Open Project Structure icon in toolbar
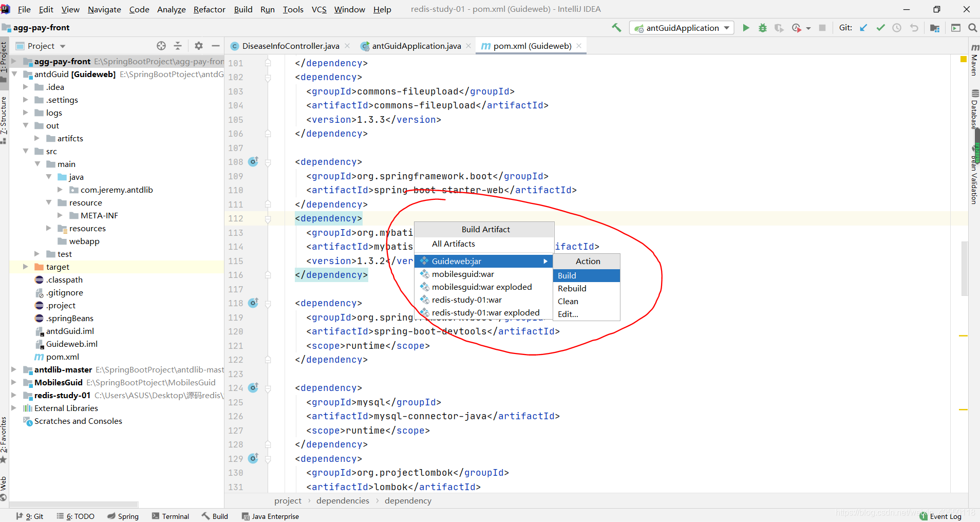Screen dimensions: 980x522 [x=935, y=28]
